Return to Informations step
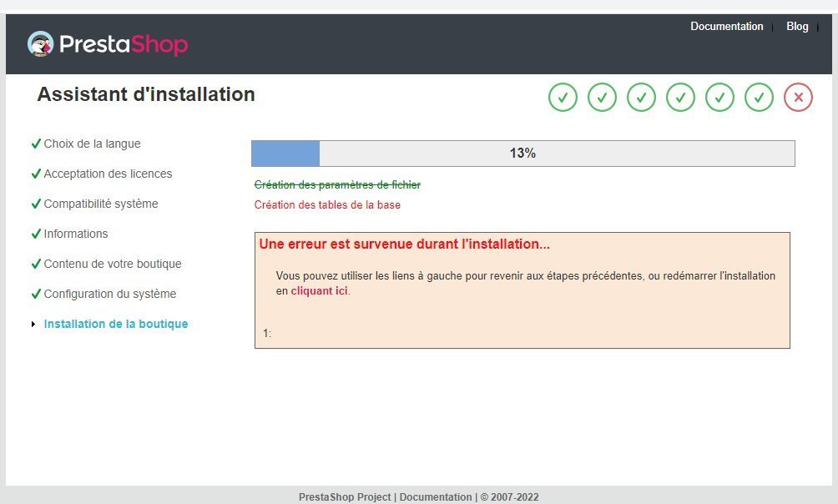Viewport: 838px width, 504px height. 76,234
